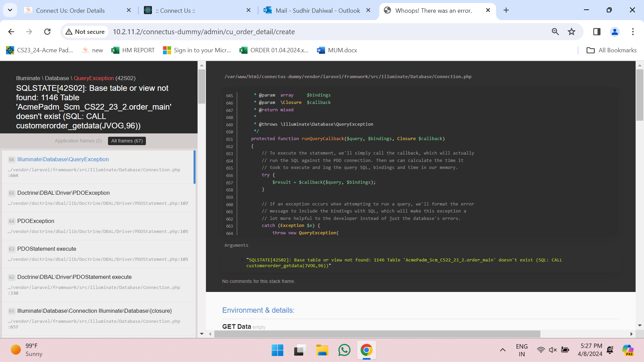Go back to the previous page

coord(11,32)
